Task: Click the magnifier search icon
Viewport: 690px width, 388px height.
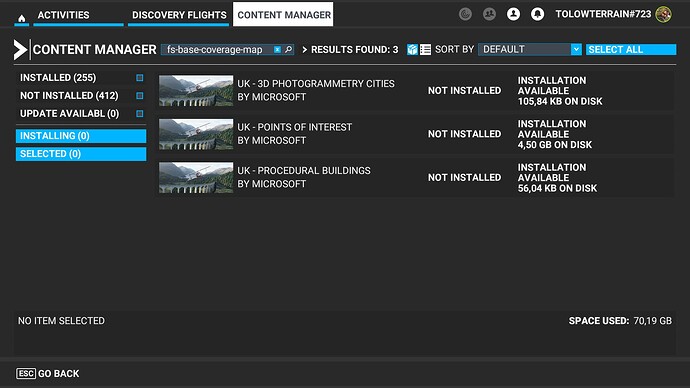Action: pyautogui.click(x=289, y=50)
